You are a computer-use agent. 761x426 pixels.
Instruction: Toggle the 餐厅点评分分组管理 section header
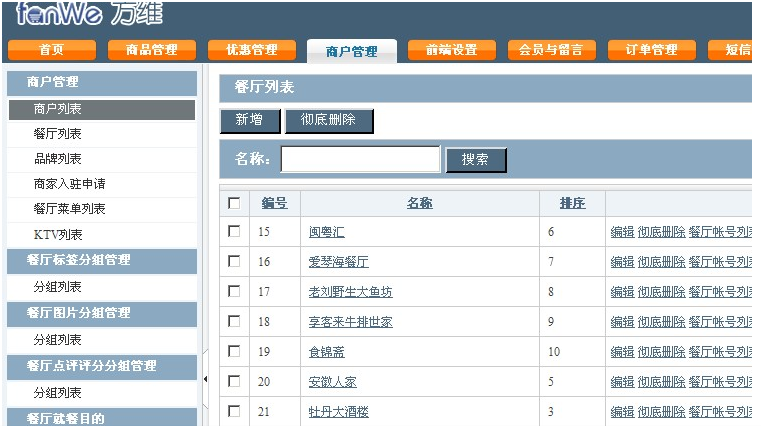(101, 366)
